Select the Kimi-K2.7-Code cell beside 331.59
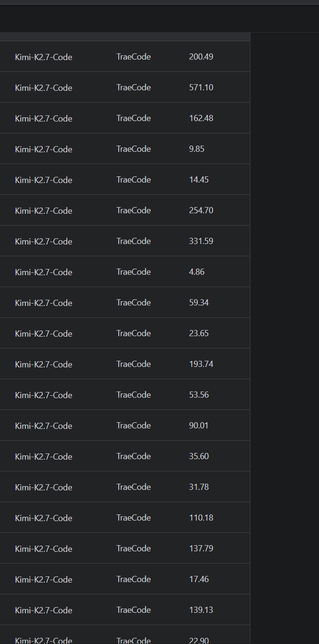This screenshot has height=644, width=319. point(44,241)
